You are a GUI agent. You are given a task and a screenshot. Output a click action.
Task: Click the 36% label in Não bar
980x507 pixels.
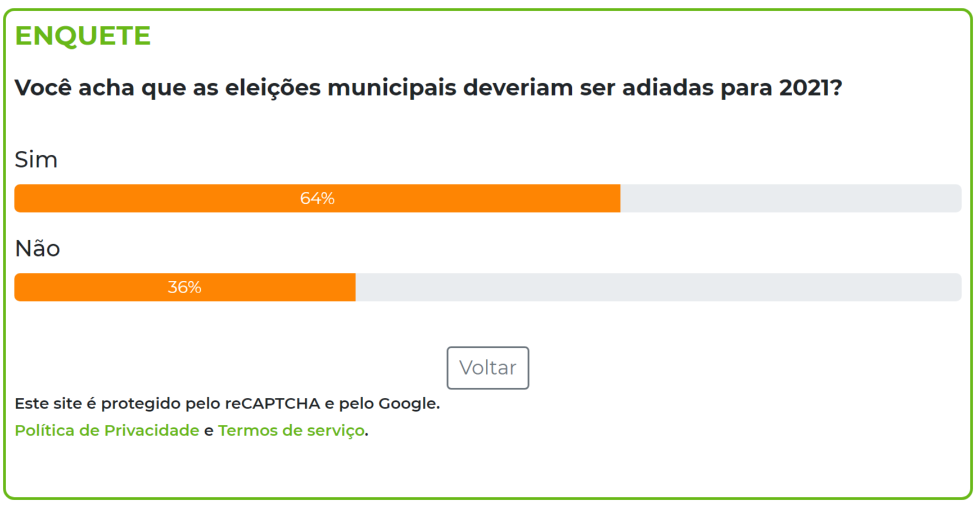(x=184, y=287)
